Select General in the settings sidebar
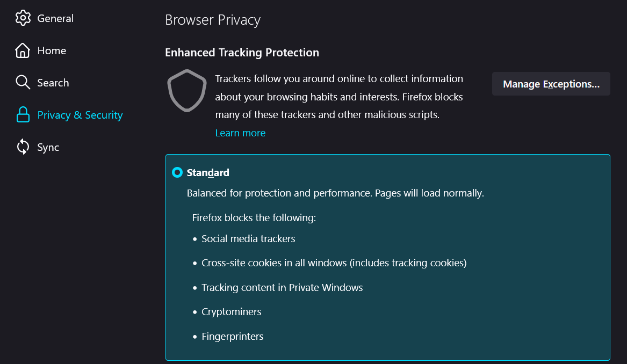This screenshot has height=364, width=627. (55, 18)
